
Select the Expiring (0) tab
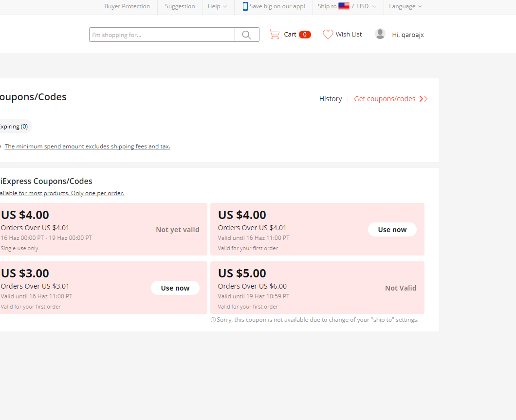[x=14, y=127]
